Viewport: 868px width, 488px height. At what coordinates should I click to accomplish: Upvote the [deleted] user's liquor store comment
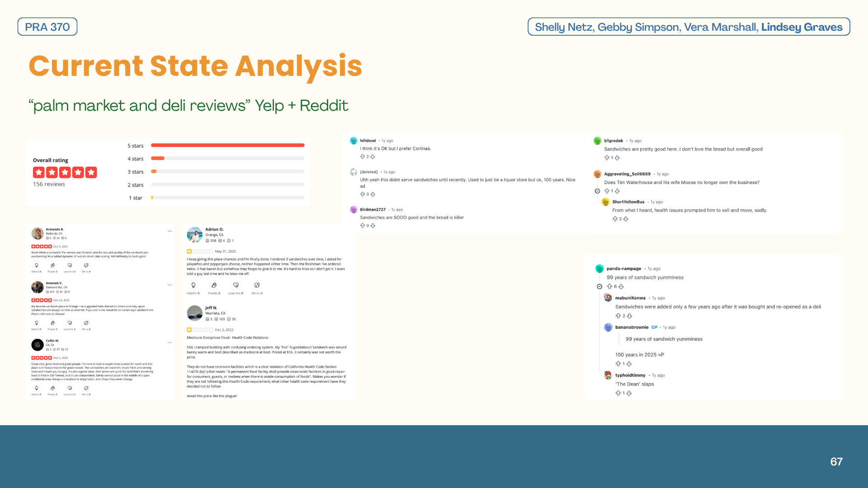[x=363, y=194]
